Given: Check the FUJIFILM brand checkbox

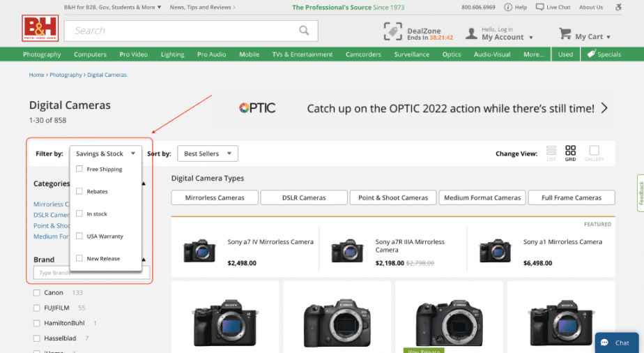Looking at the screenshot, I should (36, 308).
